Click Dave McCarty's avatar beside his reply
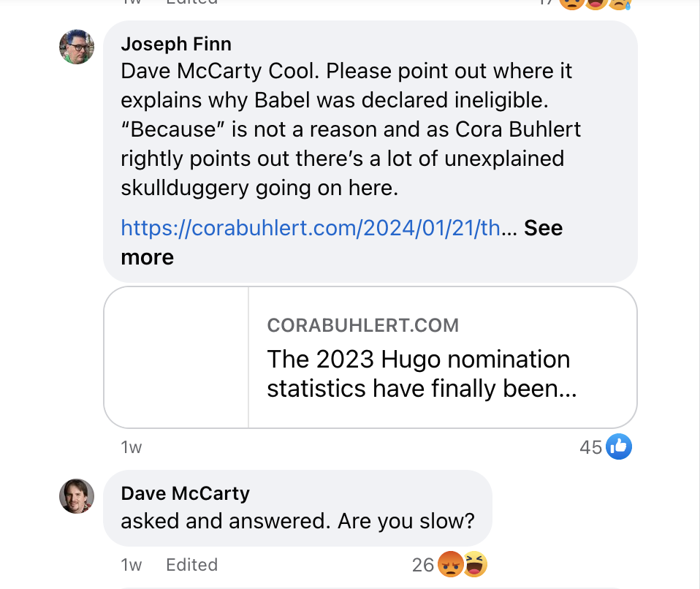Image resolution: width=700 pixels, height=589 pixels. 77,496
